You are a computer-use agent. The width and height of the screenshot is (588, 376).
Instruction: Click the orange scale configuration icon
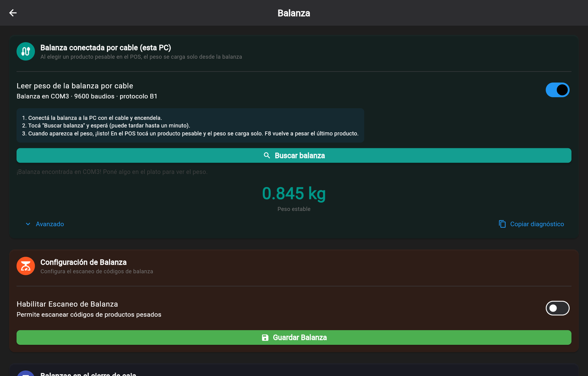[26, 266]
